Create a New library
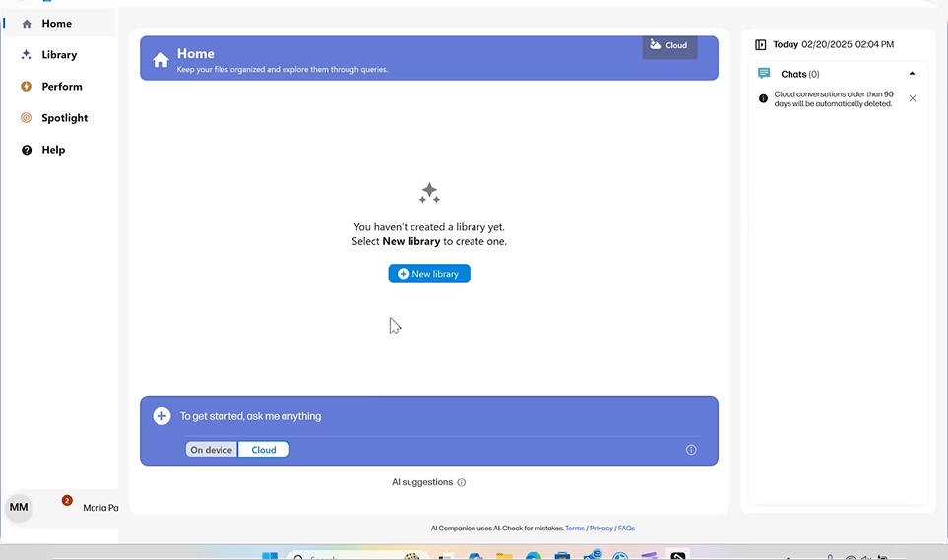The image size is (948, 560). point(429,274)
